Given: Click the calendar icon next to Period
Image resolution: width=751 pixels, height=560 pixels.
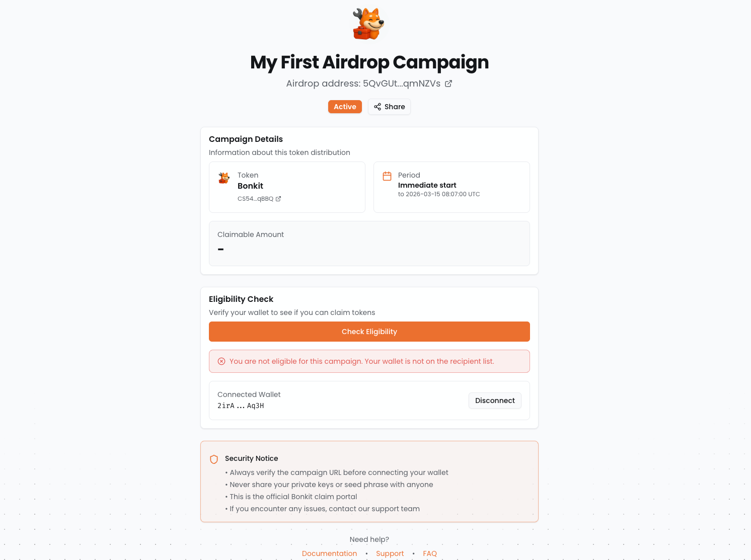Looking at the screenshot, I should [x=387, y=176].
